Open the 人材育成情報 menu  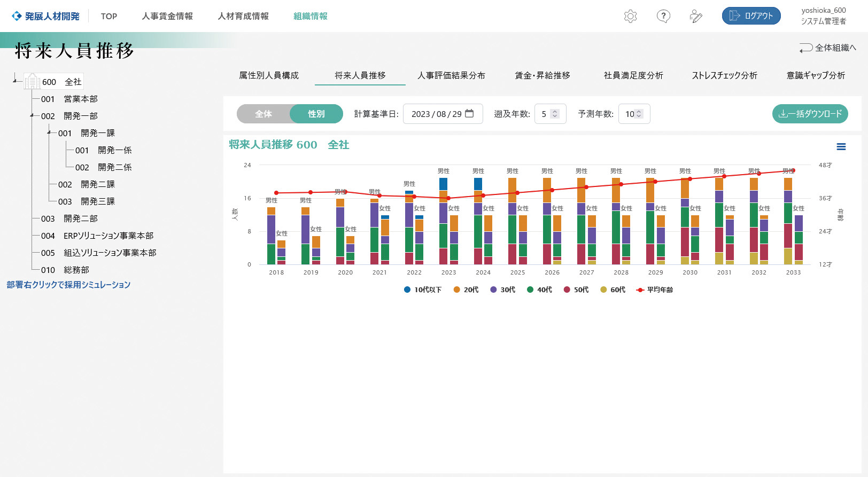(x=243, y=16)
